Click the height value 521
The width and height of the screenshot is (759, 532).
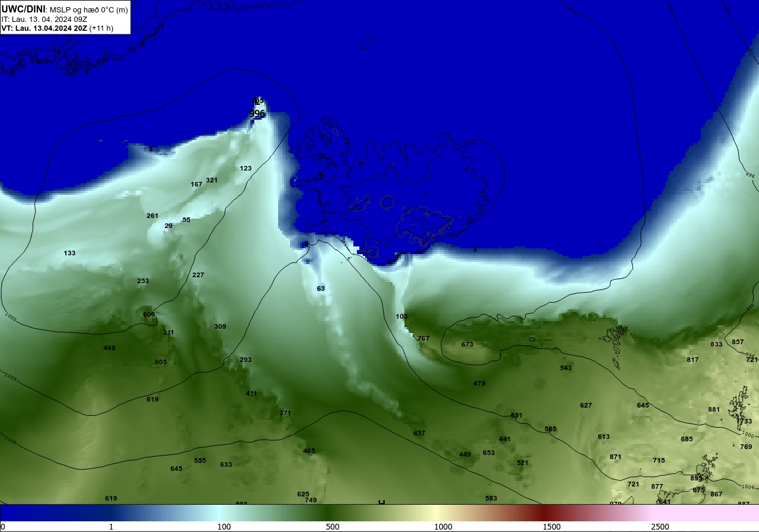pos(522,463)
